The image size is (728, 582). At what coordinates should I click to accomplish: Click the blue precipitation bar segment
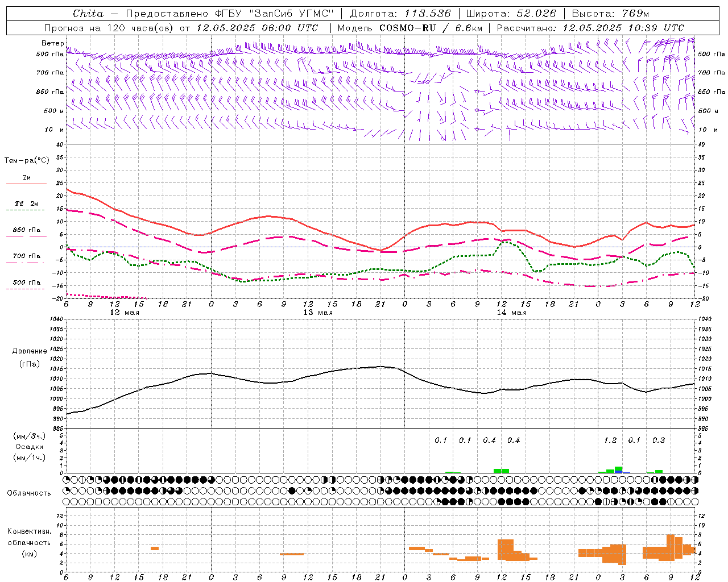[x=619, y=472]
